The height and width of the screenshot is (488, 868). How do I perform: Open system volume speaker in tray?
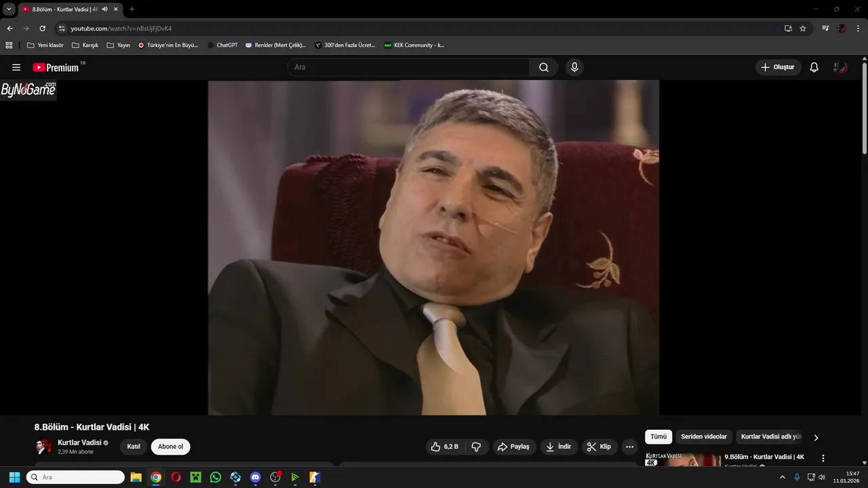pos(822,477)
